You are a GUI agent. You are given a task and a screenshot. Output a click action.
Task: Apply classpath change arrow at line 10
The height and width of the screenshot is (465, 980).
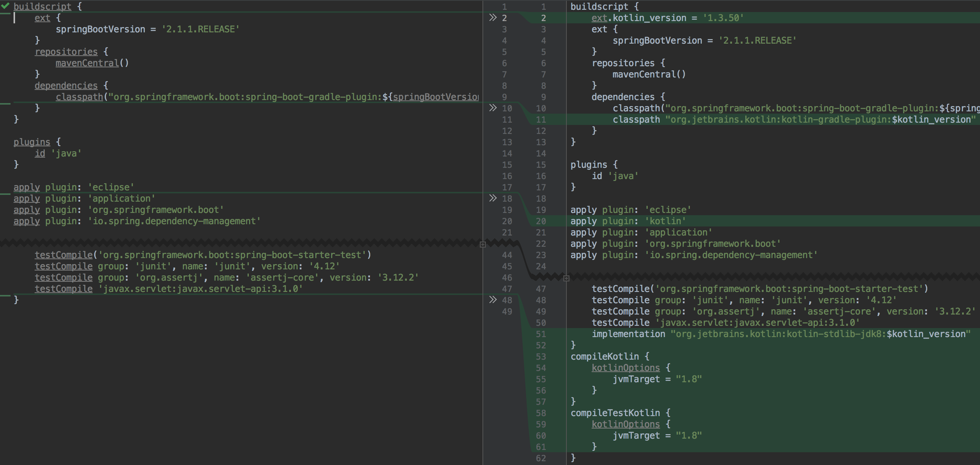pyautogui.click(x=493, y=108)
